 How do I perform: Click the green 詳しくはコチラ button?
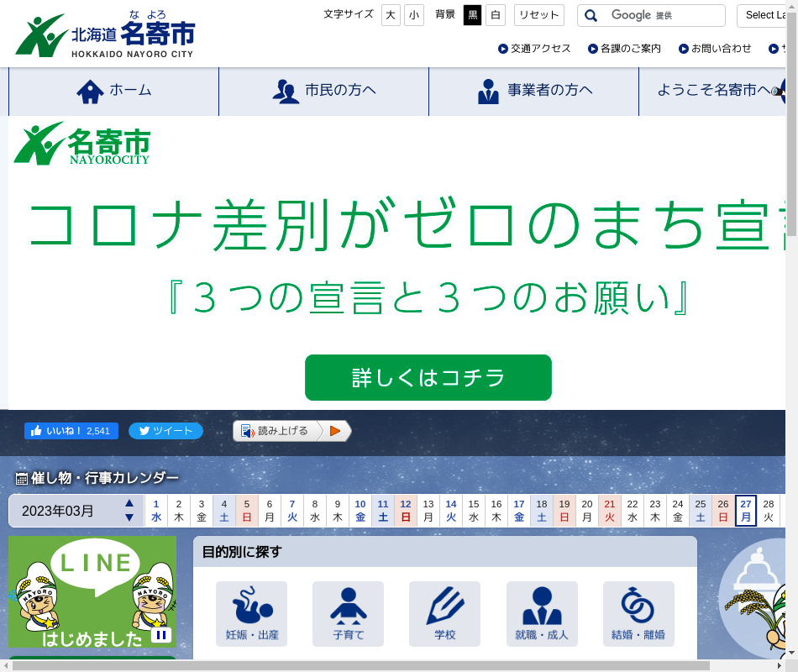pos(428,377)
